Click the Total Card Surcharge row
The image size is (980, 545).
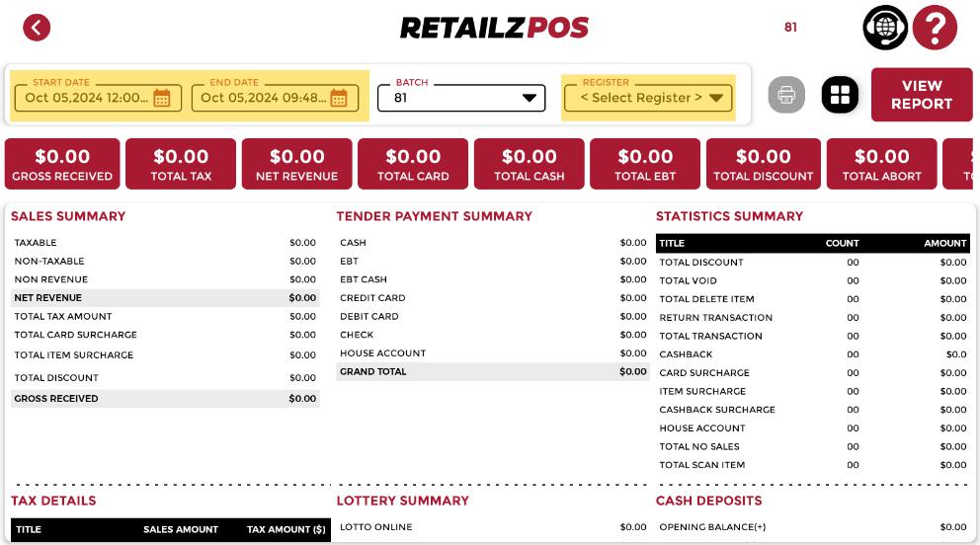coord(165,335)
